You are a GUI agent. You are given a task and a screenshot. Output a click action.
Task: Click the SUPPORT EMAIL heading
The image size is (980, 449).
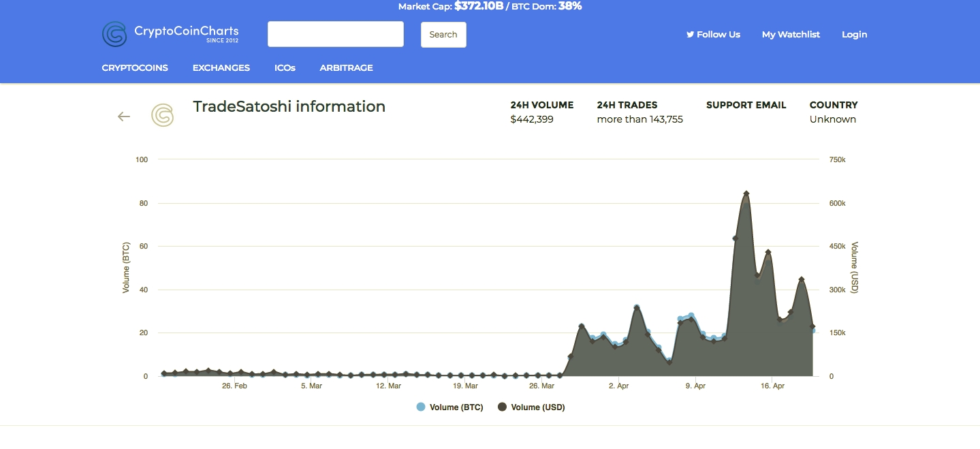746,105
